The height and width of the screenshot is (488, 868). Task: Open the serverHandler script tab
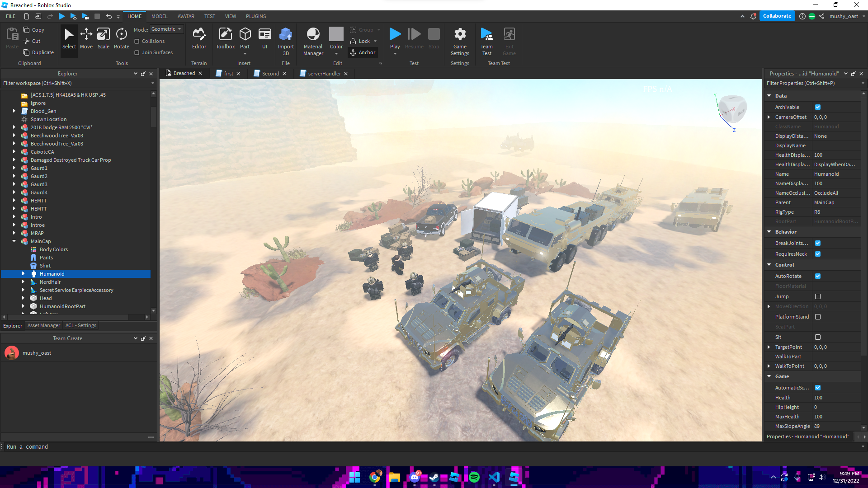point(324,73)
